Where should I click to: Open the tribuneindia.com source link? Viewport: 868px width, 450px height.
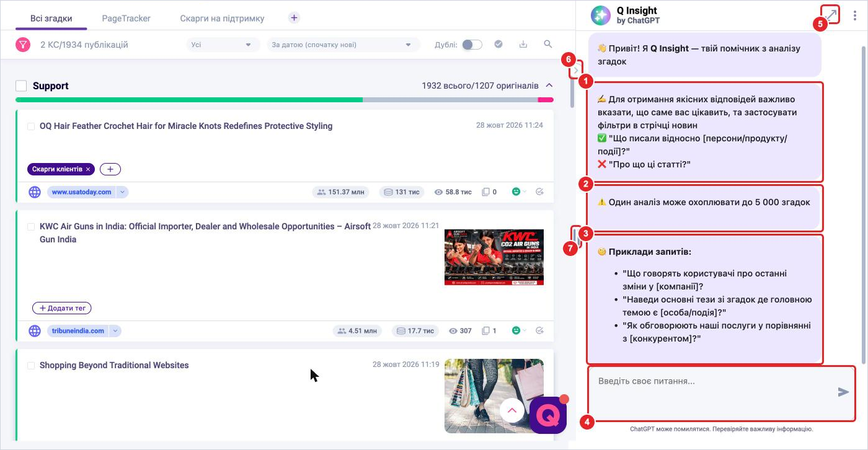[78, 331]
